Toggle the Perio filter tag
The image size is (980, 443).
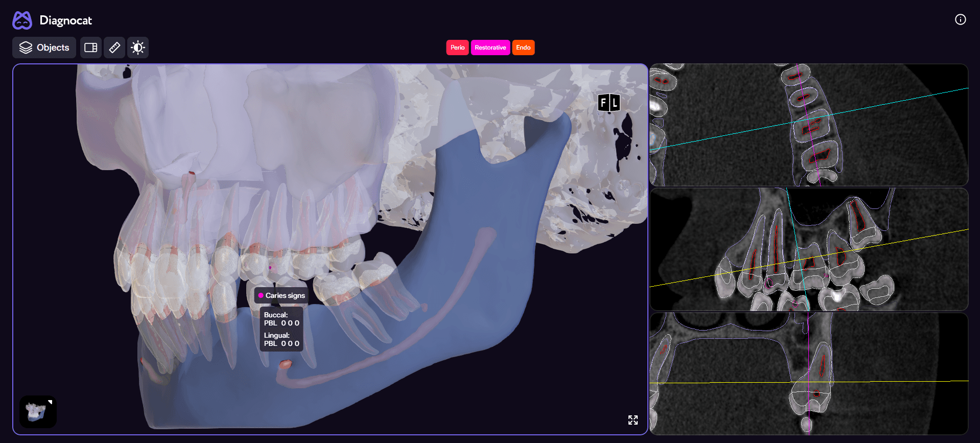(457, 48)
